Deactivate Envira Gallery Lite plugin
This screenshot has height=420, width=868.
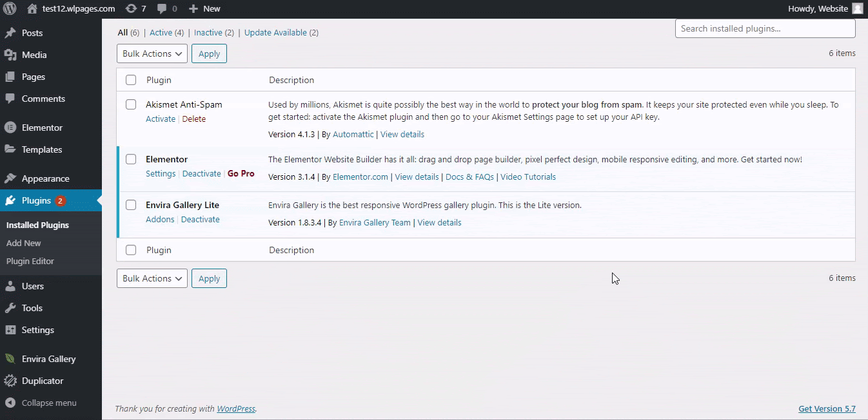click(201, 219)
